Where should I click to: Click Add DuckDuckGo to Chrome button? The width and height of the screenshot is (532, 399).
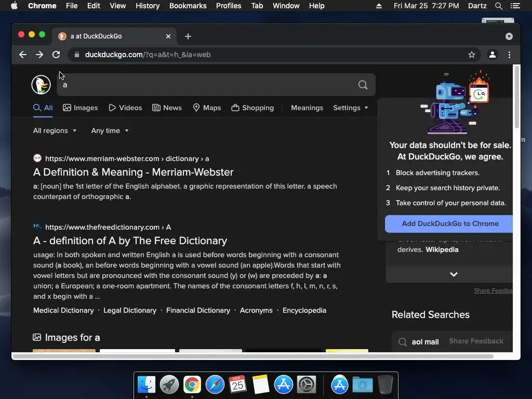pos(449,223)
